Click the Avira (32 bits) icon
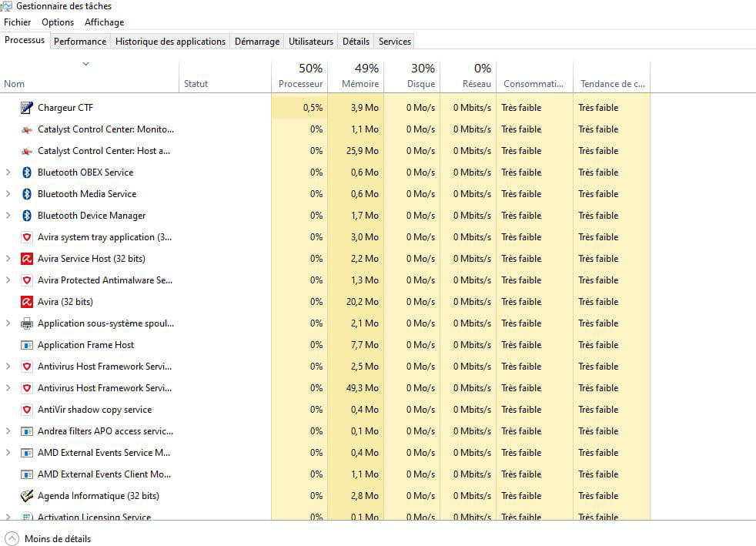 point(27,301)
